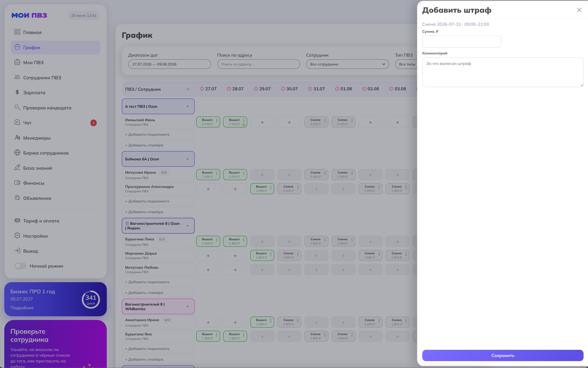
Task: Collapse Вагоностроителей 8 | Wildberries group
Action: click(x=187, y=306)
